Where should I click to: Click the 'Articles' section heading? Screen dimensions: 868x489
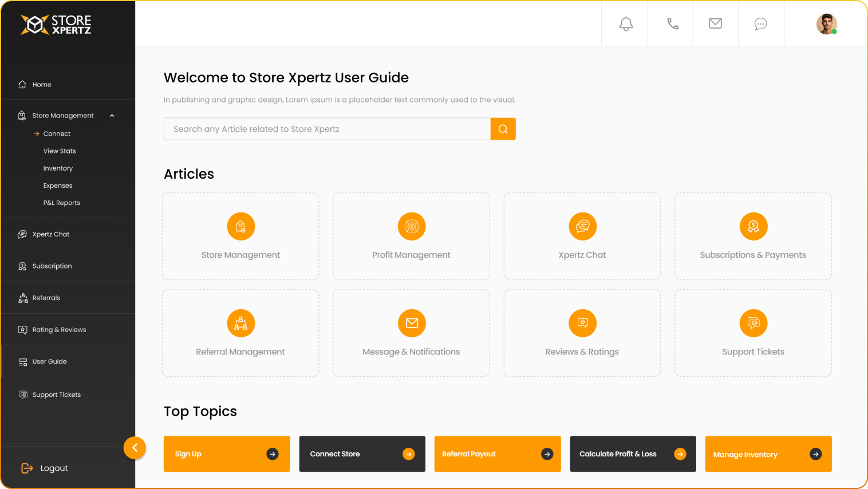[189, 174]
